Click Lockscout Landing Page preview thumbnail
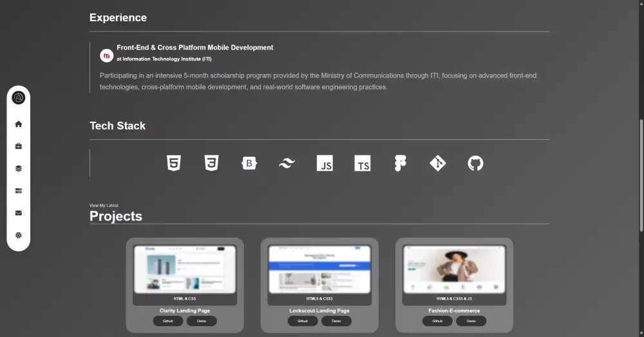This screenshot has height=337, width=644. 319,269
